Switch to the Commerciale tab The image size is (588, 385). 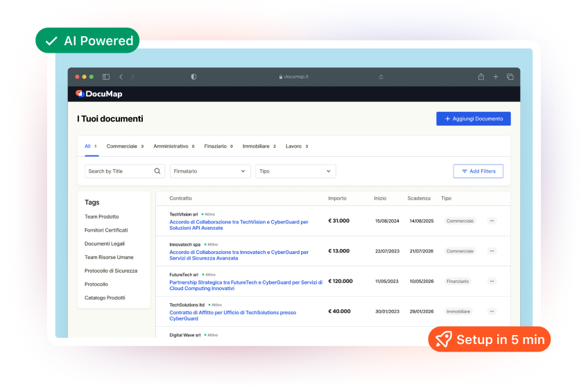click(121, 146)
